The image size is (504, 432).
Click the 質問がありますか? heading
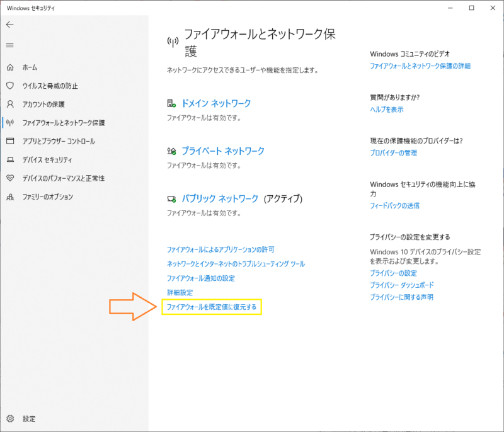pyautogui.click(x=395, y=98)
